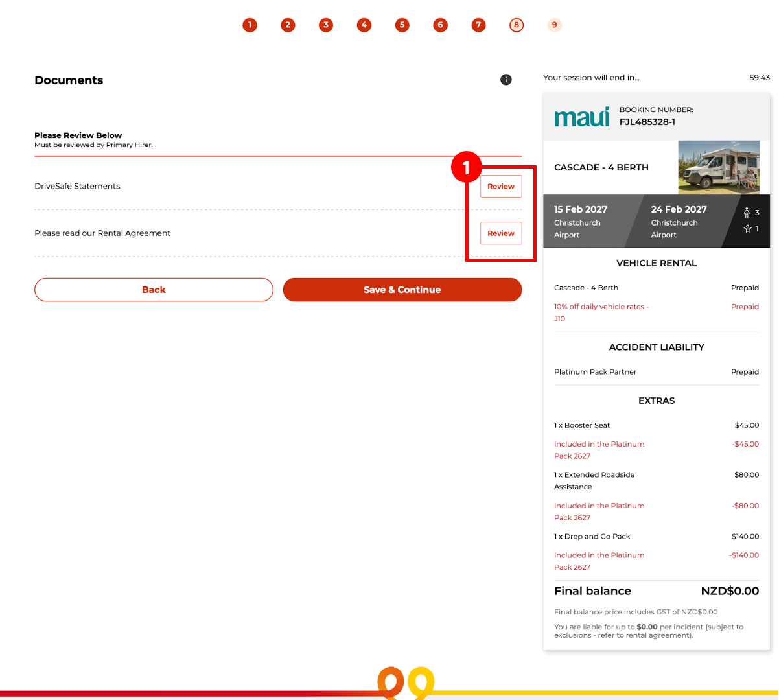Go back to step 7
Viewport: 779px width, 700px height.
tap(478, 25)
